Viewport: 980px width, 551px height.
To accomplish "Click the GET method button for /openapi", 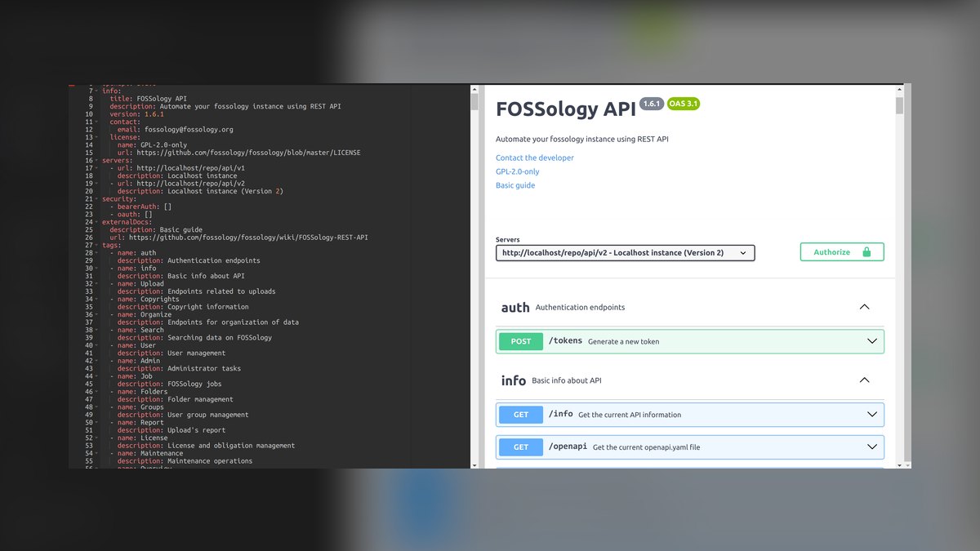I will point(521,447).
